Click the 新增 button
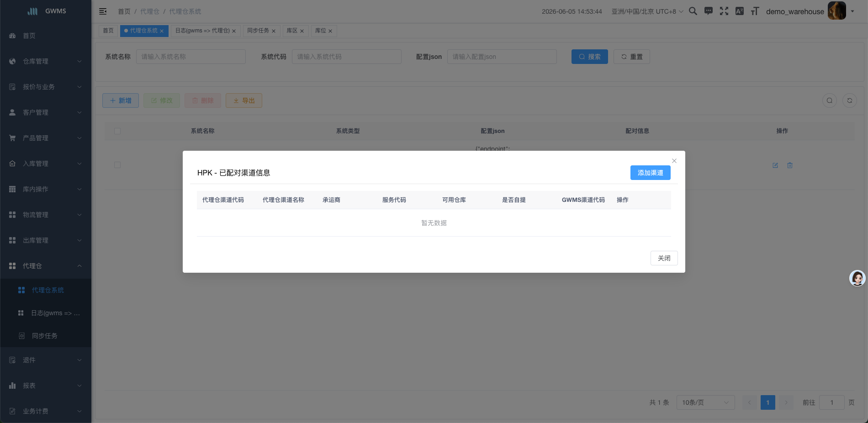 [x=121, y=100]
